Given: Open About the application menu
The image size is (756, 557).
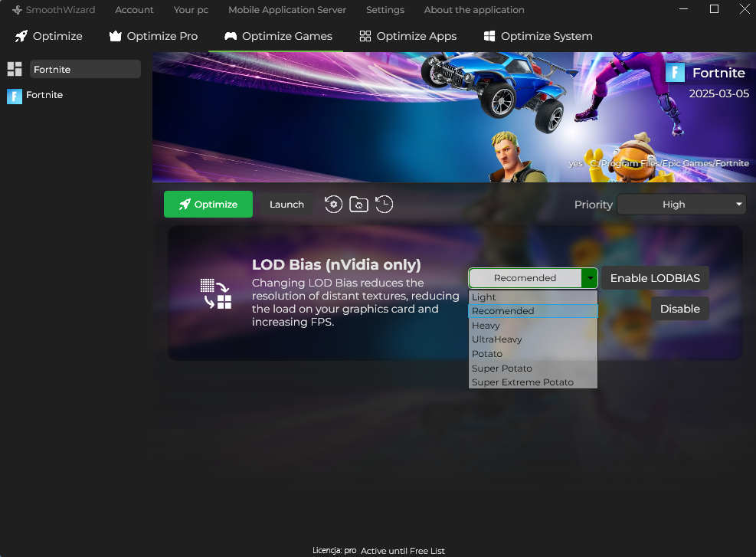Looking at the screenshot, I should coord(474,10).
